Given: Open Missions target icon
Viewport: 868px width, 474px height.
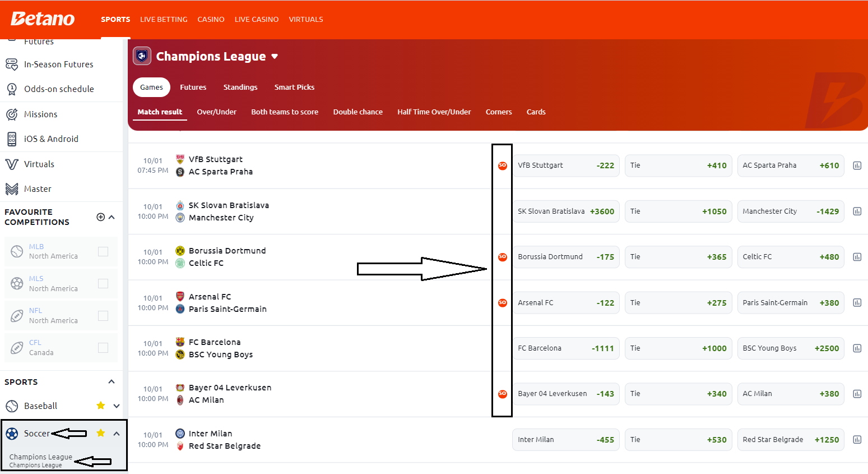Looking at the screenshot, I should pyautogui.click(x=12, y=114).
